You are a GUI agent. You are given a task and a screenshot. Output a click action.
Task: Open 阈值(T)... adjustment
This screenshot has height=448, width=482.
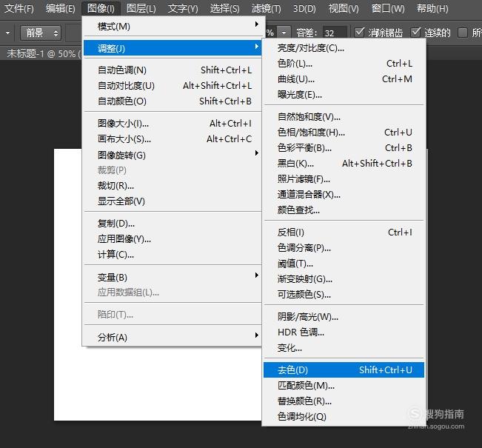click(x=344, y=264)
